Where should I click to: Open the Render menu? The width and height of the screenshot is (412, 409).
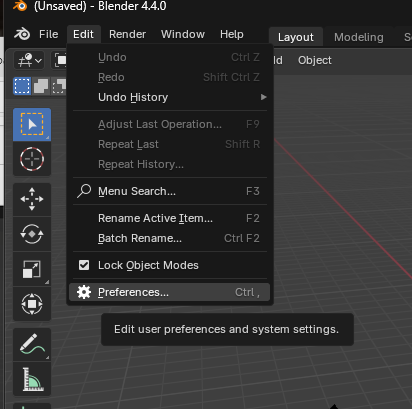127,34
